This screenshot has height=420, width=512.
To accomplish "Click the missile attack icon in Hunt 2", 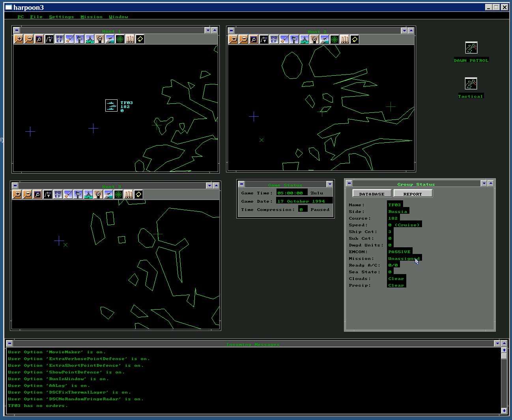I will [x=284, y=39].
